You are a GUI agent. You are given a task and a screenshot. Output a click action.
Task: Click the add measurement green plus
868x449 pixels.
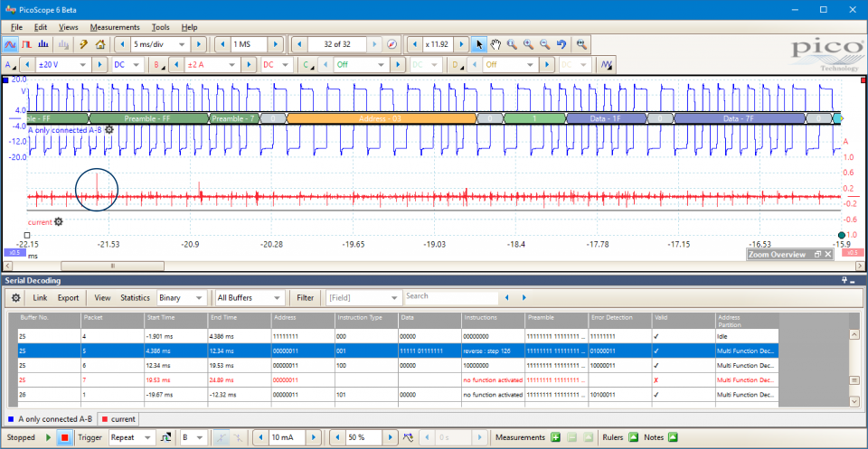pyautogui.click(x=556, y=438)
